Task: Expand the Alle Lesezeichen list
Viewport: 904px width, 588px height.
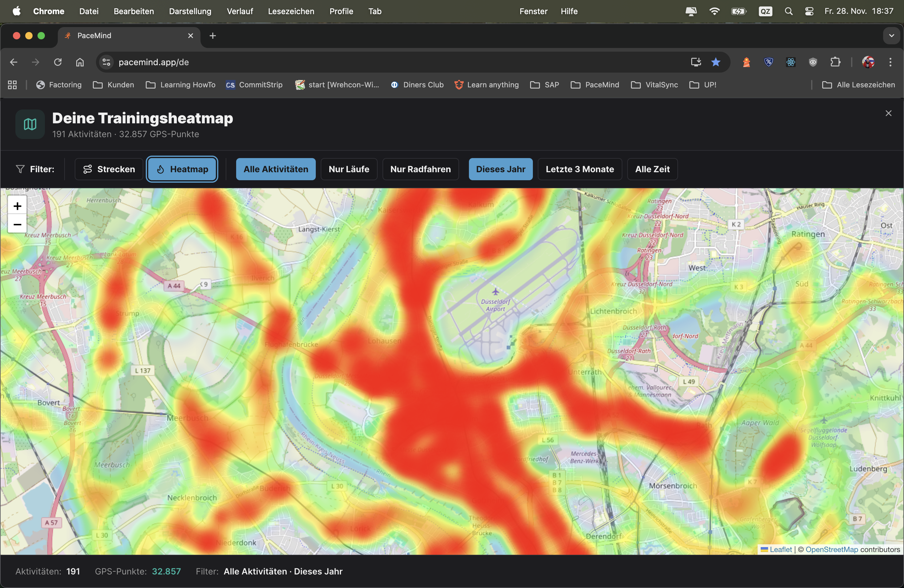Action: pyautogui.click(x=859, y=85)
